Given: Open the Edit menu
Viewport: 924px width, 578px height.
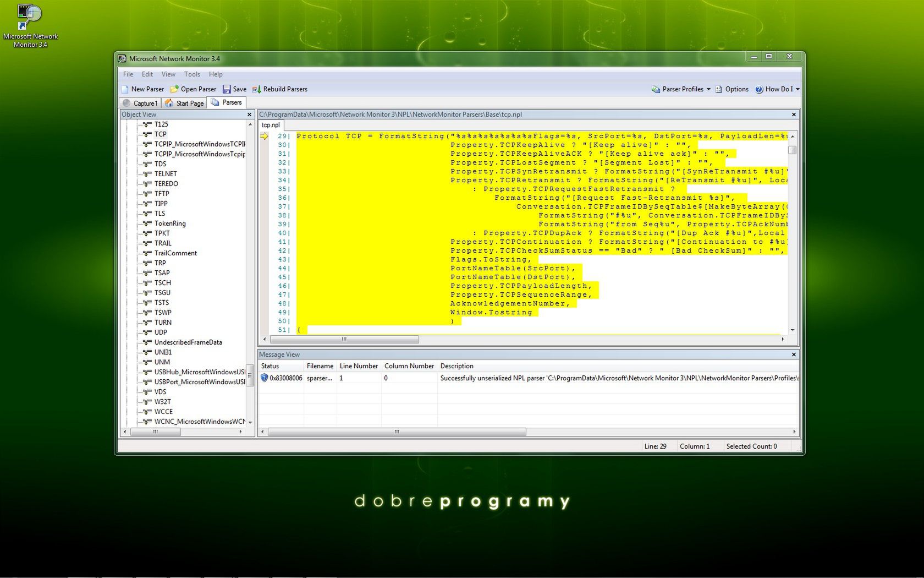Looking at the screenshot, I should (x=147, y=74).
